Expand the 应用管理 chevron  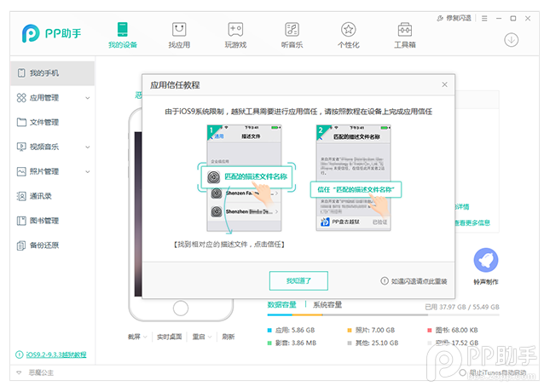[88, 98]
